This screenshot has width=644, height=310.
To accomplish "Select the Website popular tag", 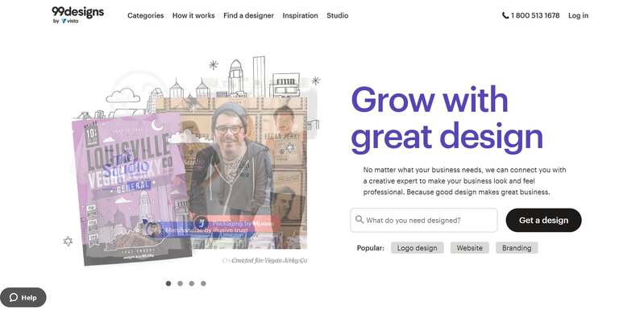I will pos(469,248).
